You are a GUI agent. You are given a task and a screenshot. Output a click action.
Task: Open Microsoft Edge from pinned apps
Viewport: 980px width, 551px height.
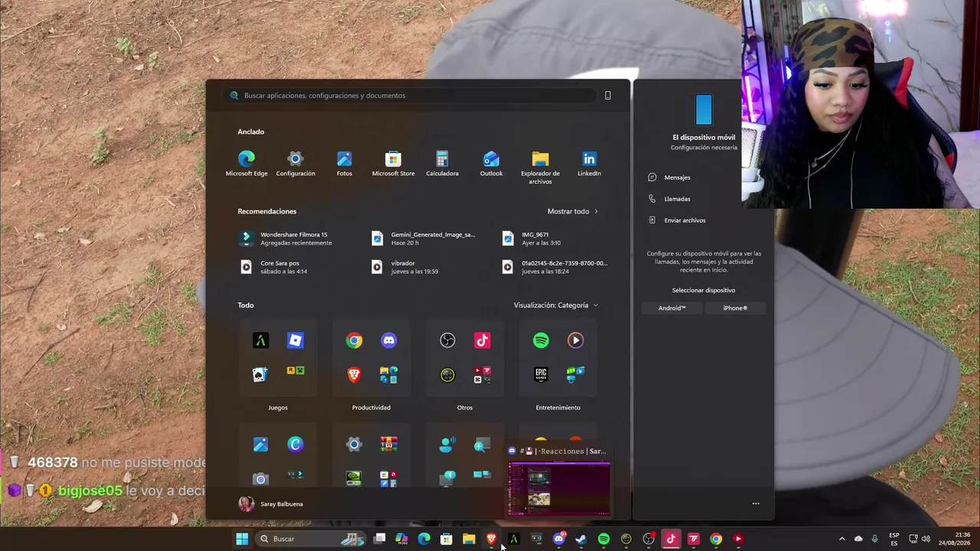click(247, 164)
